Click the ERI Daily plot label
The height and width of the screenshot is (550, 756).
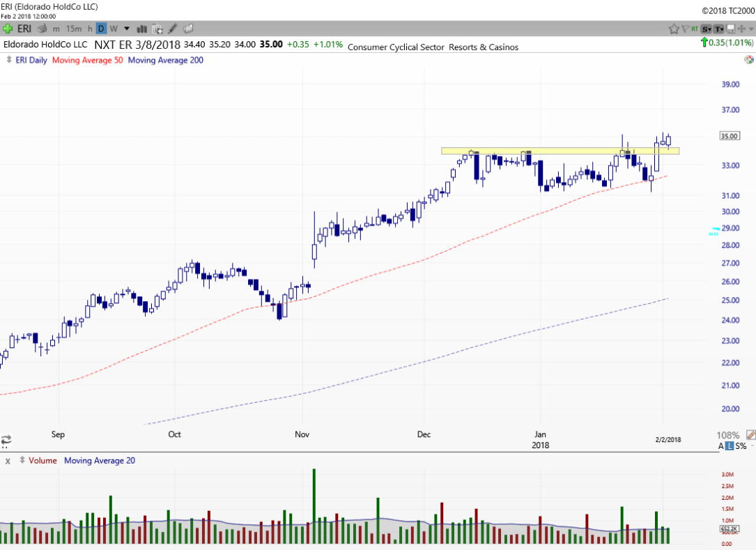(x=31, y=60)
